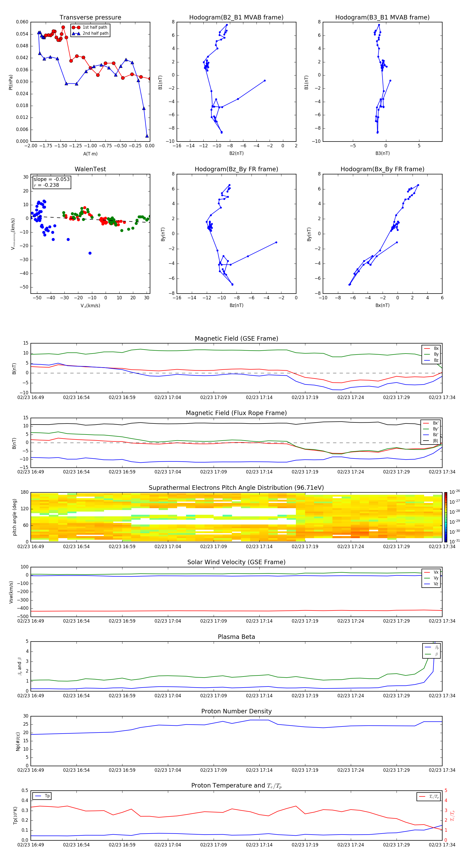
Task: Click the 'Proton Number Density' title
Action: tap(236, 711)
